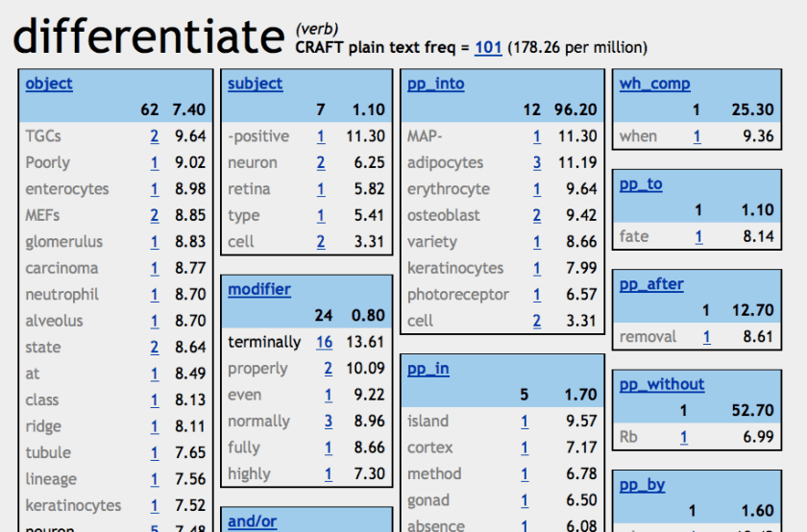
Task: Open the 'pp_in' relation header
Action: [428, 369]
